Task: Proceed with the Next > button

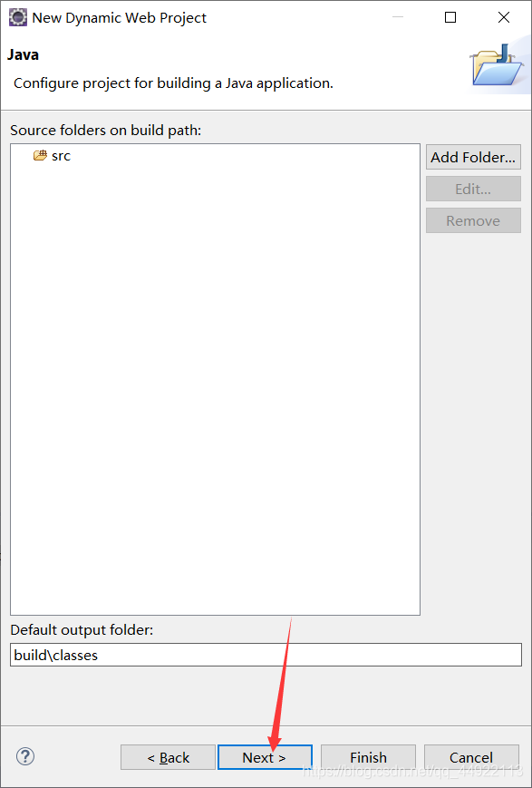Action: coord(265,757)
